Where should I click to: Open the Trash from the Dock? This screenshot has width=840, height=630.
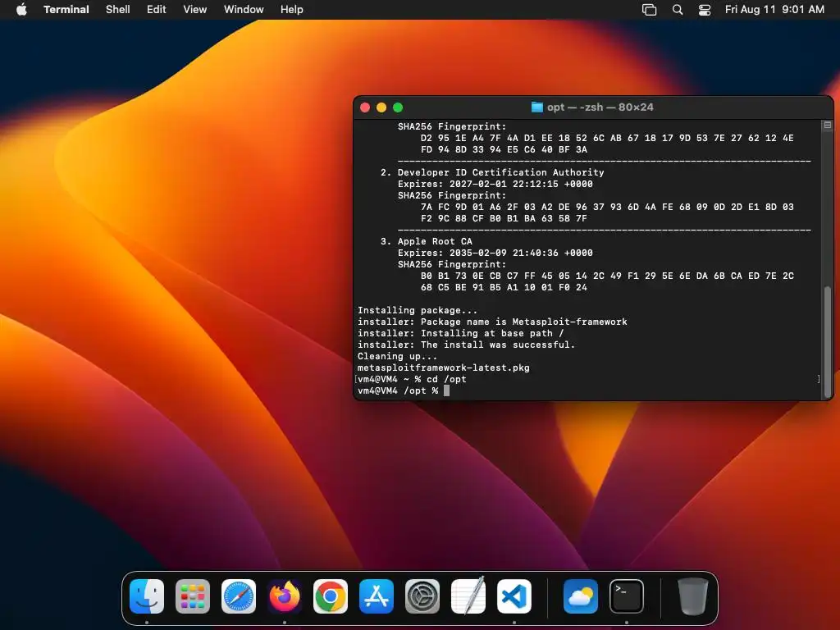point(692,596)
